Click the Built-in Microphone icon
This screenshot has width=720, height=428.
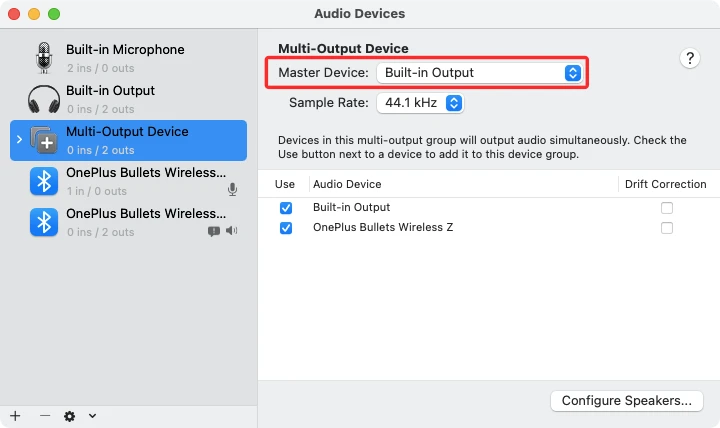(43, 58)
